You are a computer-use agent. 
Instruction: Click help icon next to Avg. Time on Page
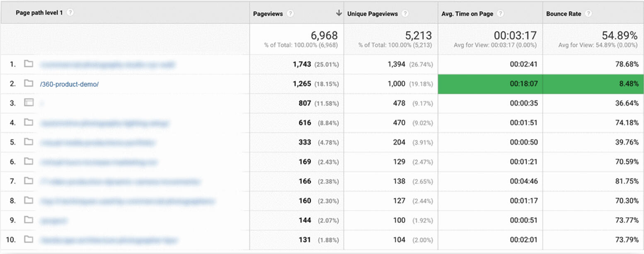(x=501, y=14)
